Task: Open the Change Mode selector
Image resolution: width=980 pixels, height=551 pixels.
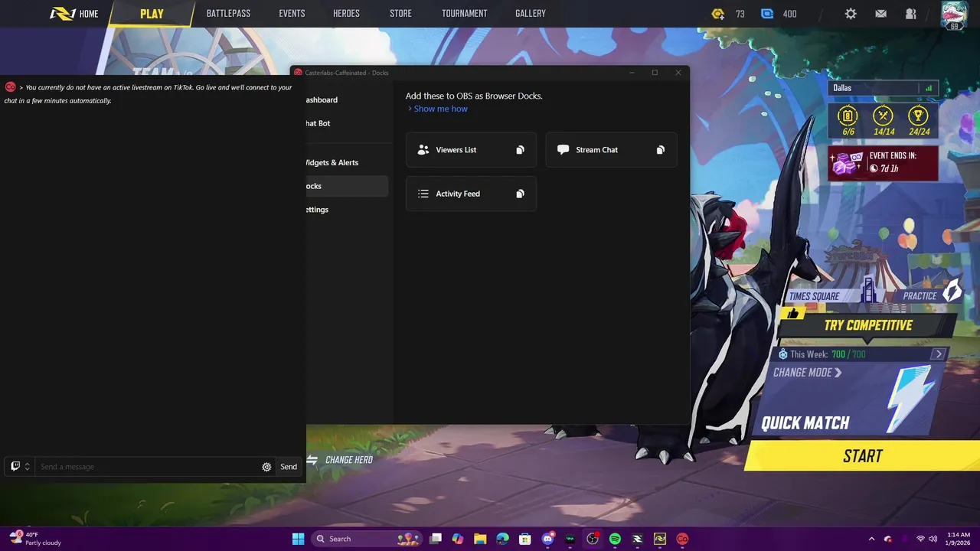Action: click(x=807, y=373)
